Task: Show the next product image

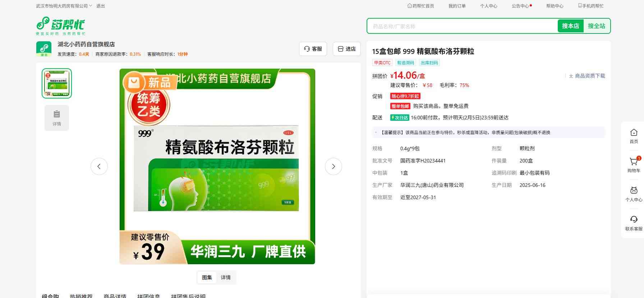Action: [x=333, y=166]
